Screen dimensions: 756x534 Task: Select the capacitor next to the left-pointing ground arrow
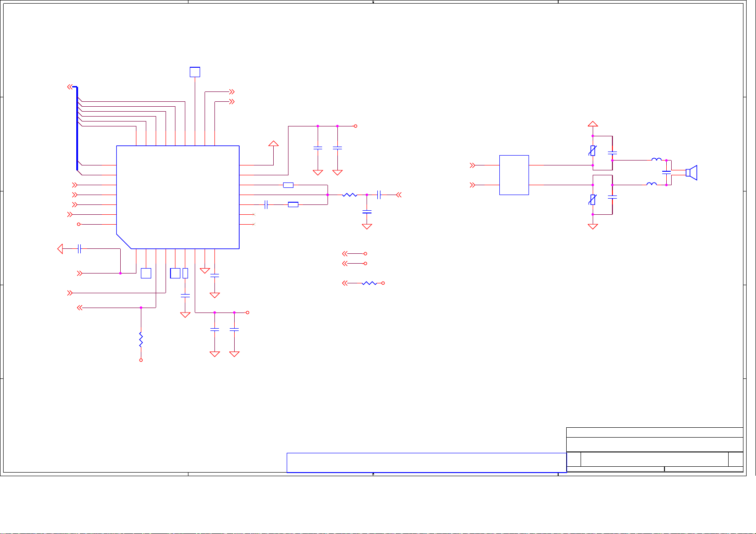[x=79, y=248]
